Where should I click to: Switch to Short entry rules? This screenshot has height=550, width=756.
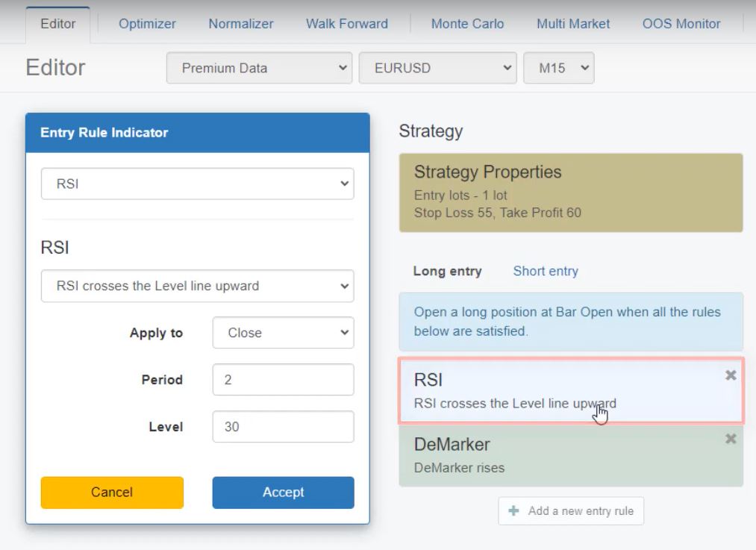coord(545,272)
